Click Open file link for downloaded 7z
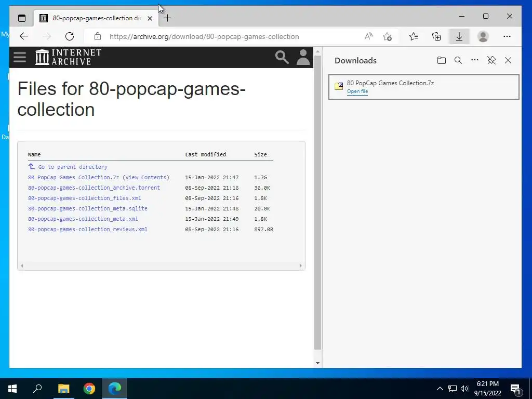 tap(357, 91)
